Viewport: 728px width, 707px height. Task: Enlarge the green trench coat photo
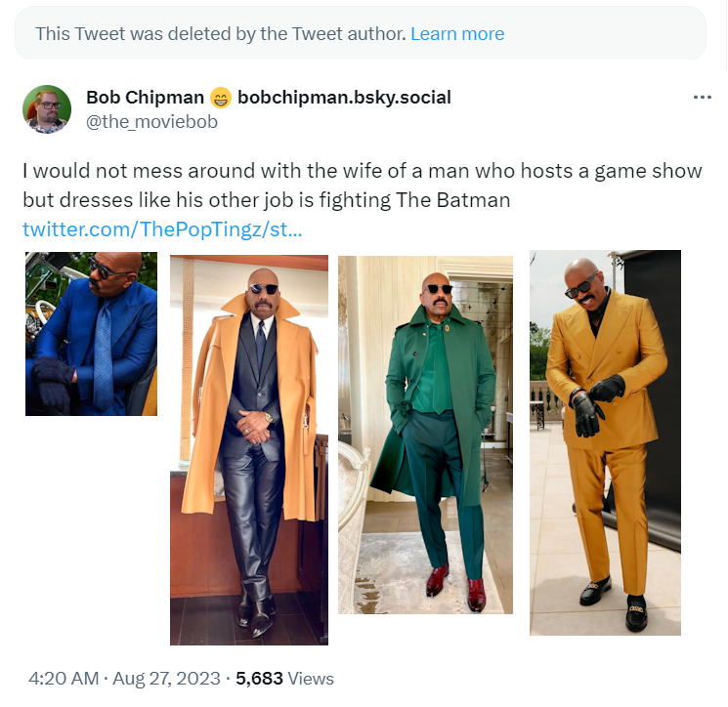pos(425,435)
